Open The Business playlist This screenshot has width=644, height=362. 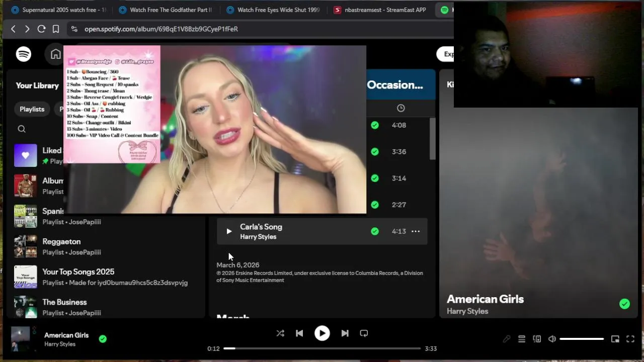107,307
